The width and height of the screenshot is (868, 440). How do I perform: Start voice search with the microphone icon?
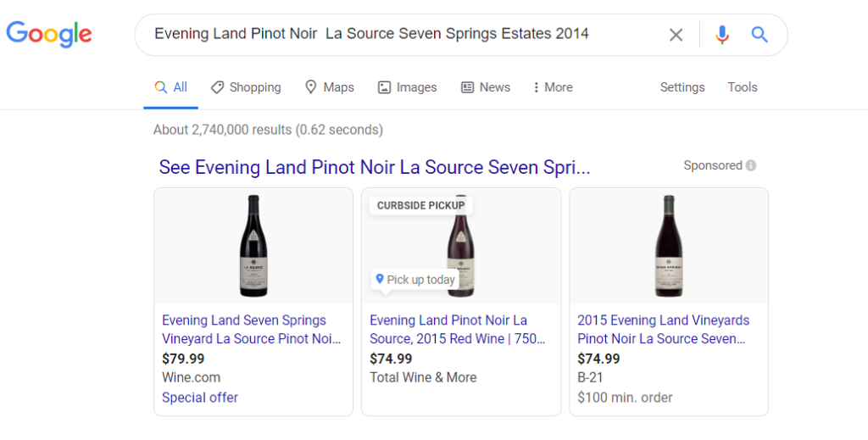coord(722,35)
